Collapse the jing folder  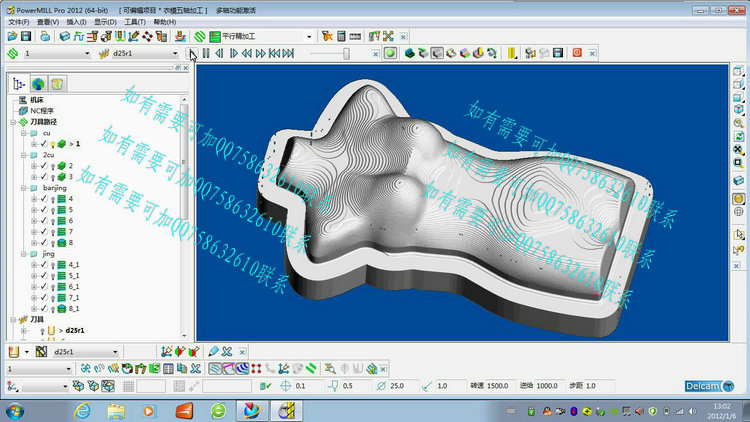point(23,254)
